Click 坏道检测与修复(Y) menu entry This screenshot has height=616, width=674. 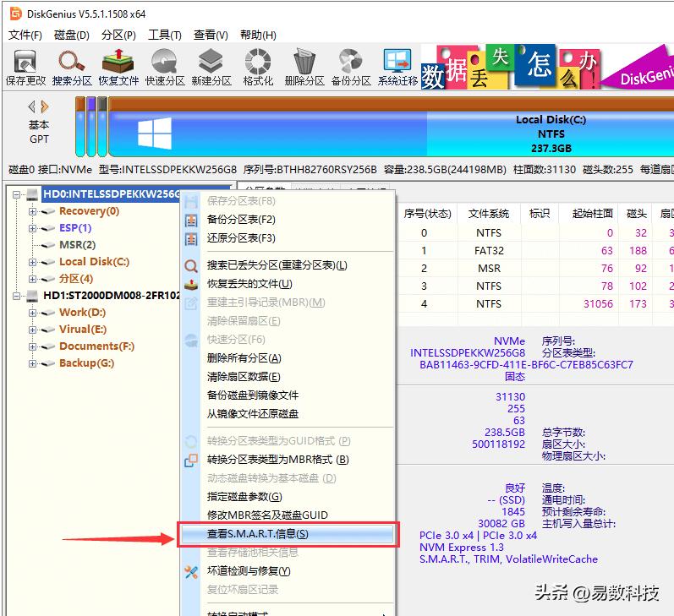click(x=249, y=571)
